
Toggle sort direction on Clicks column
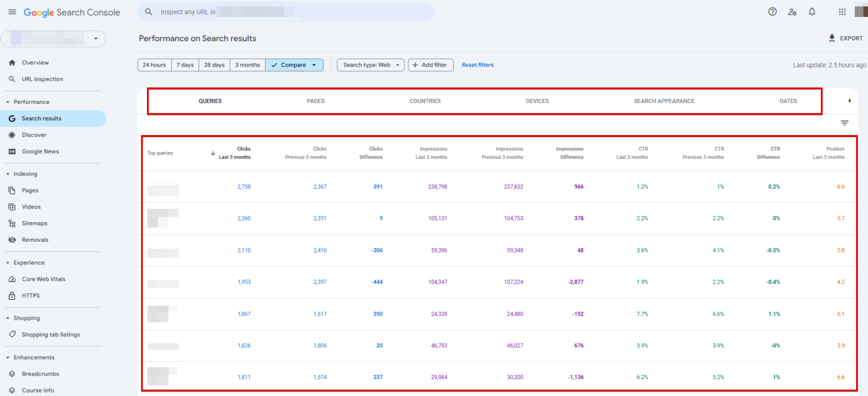tap(213, 153)
